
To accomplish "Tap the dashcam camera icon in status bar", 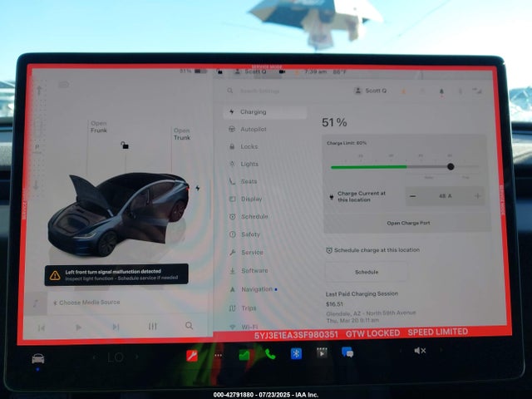I will [282, 71].
